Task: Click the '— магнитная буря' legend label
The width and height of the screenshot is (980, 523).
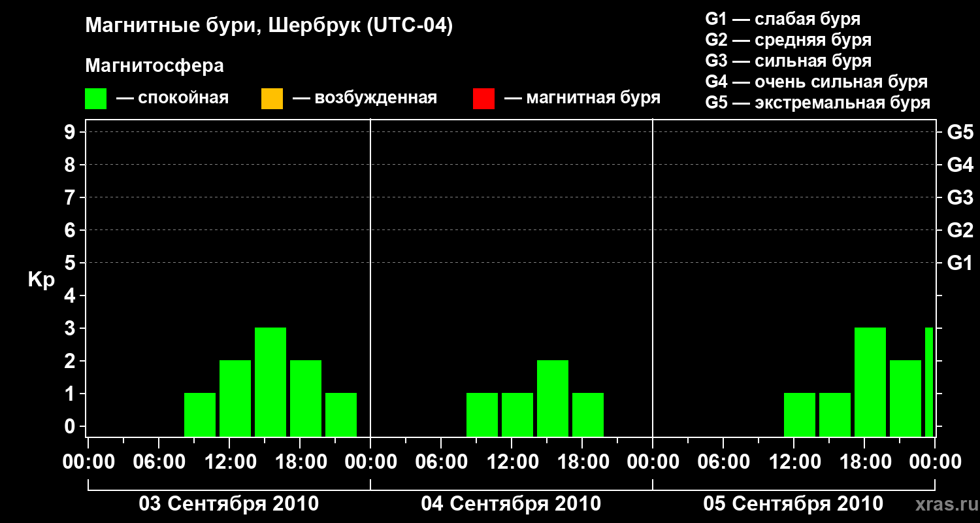Action: tap(582, 98)
